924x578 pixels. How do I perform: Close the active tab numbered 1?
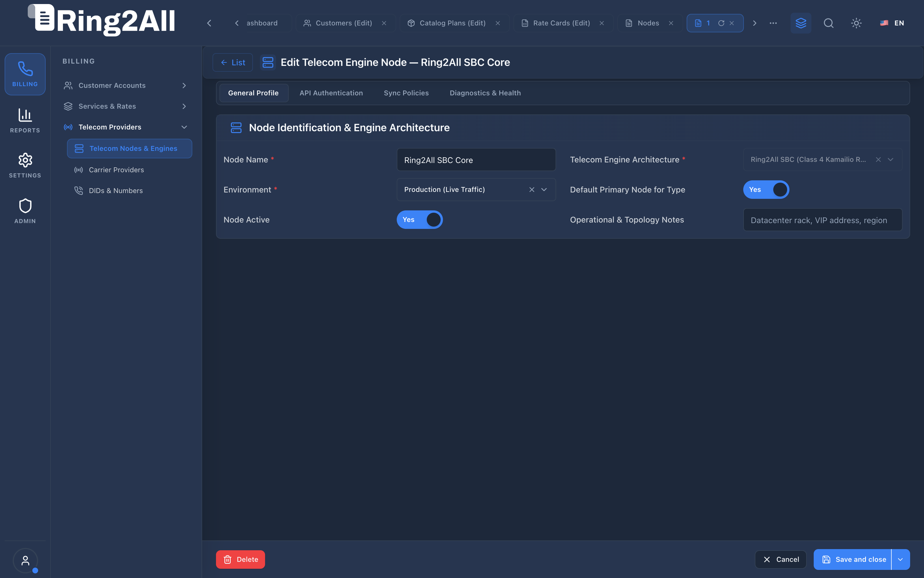[732, 23]
